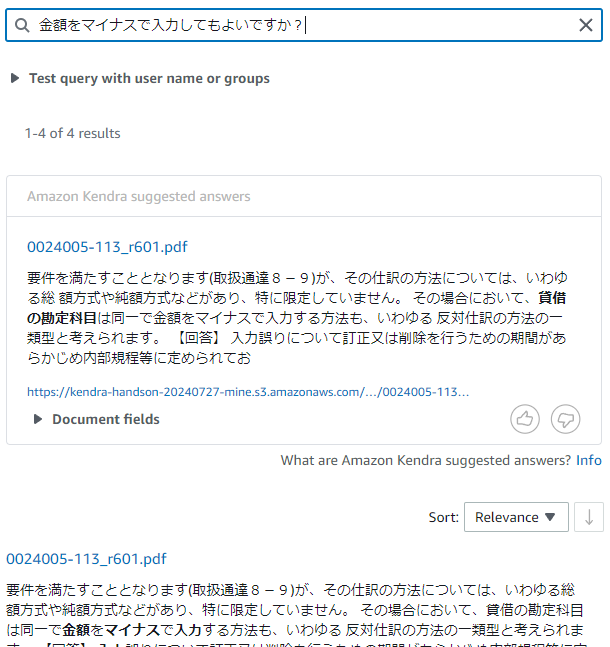Click 'Amazon Kendra suggested answers' header

click(139, 196)
